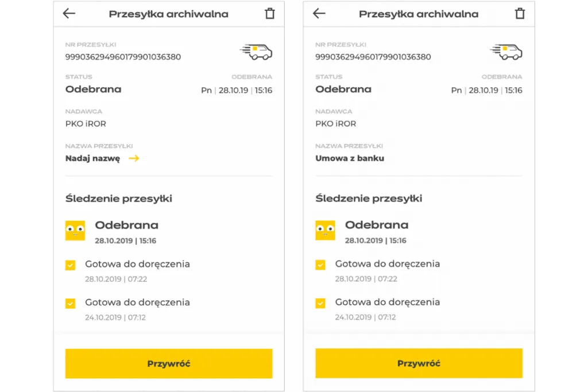
Task: Tap the delivery truck icon on the left
Action: (257, 52)
